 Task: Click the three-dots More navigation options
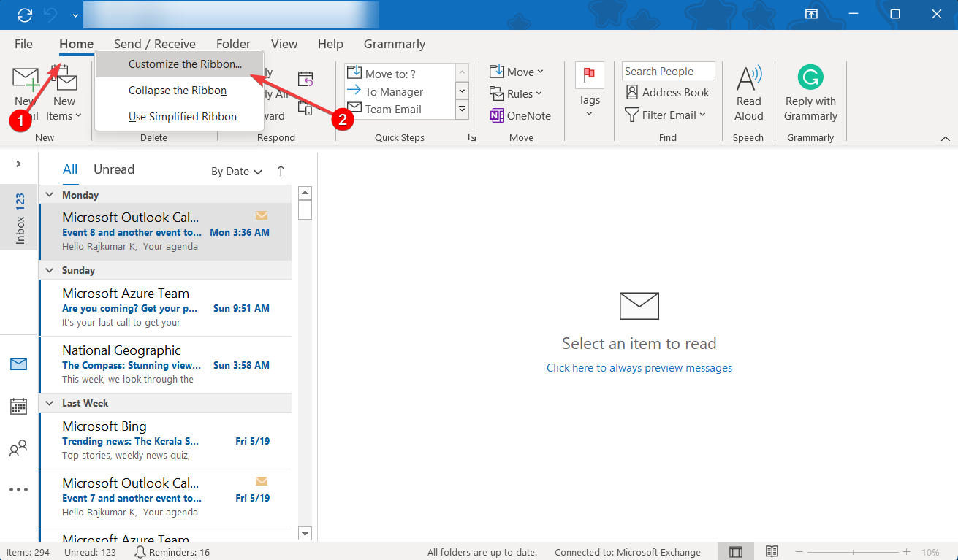tap(18, 490)
